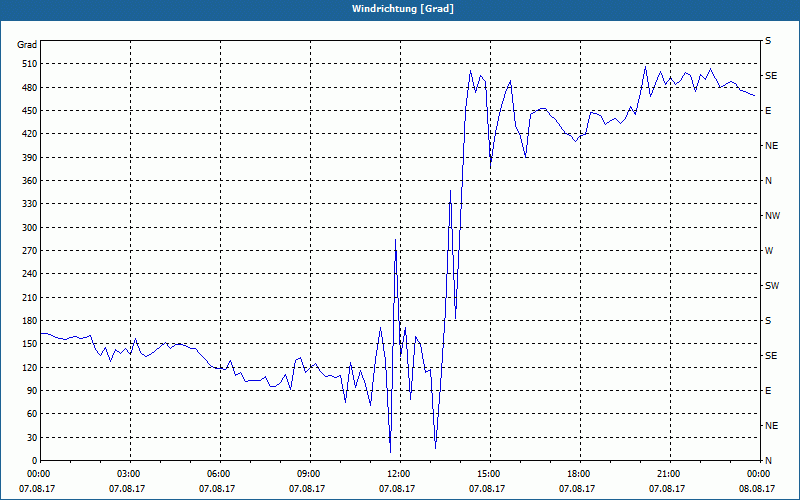Click the '450' y-axis value
This screenshot has height=500, width=800.
(x=29, y=111)
